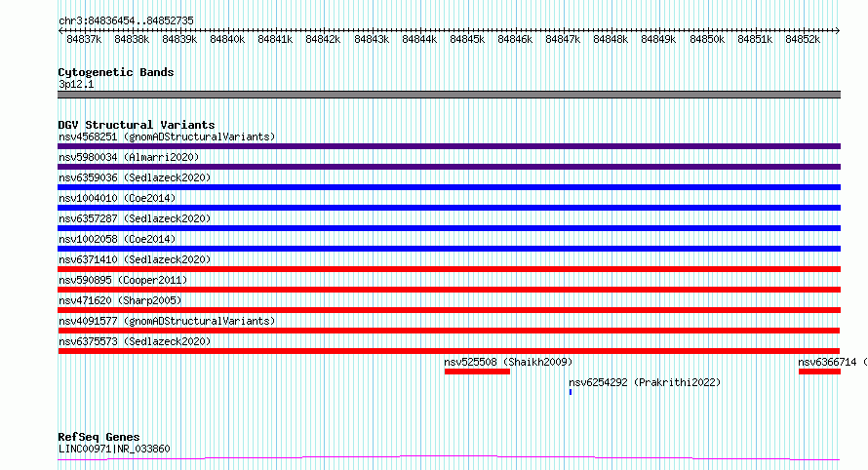Screen dimensions: 868x470
Task: Click the 84848k ruler tick label
Action: [x=611, y=39]
